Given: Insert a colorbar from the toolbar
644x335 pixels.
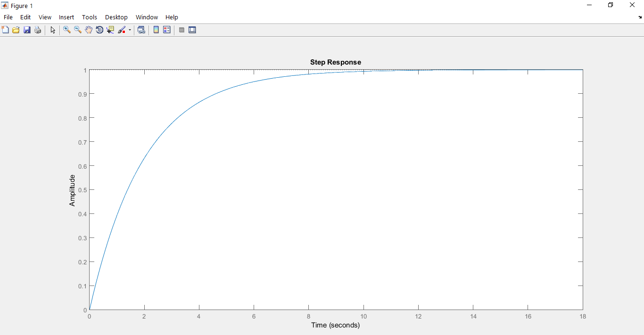Looking at the screenshot, I should 156,30.
